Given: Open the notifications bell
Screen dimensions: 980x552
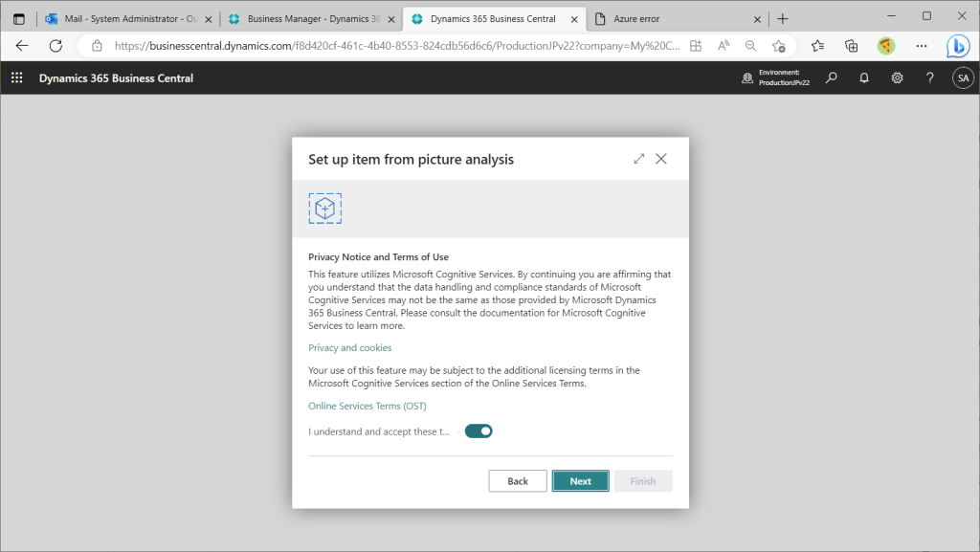Looking at the screenshot, I should 864,78.
